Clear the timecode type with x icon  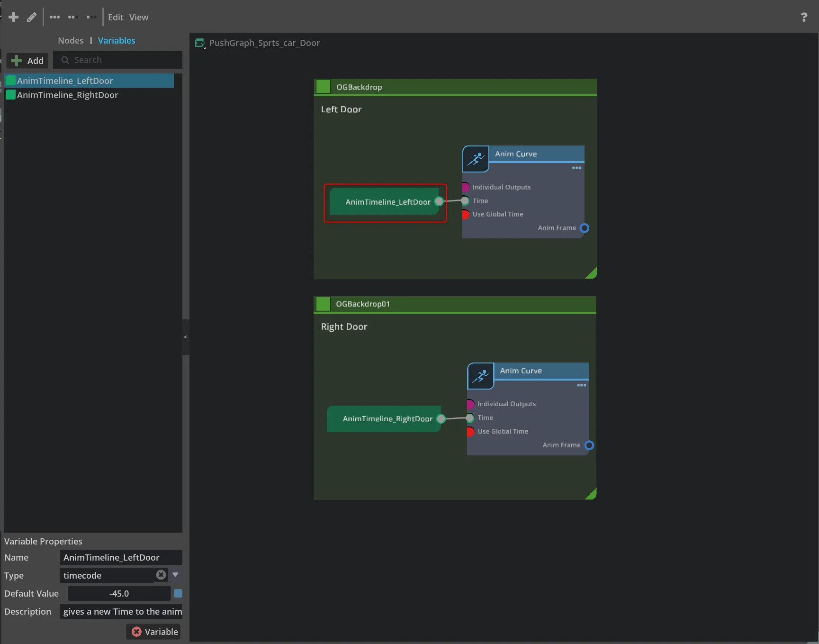(x=161, y=575)
